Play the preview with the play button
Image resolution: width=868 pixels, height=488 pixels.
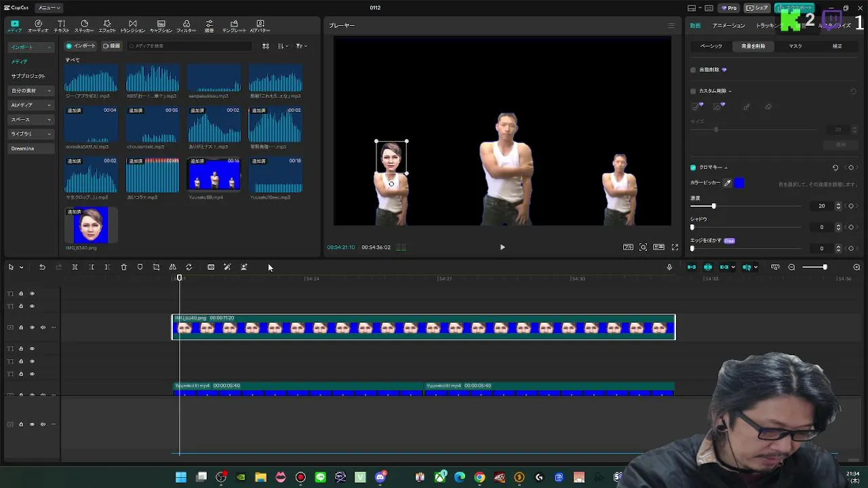click(502, 247)
